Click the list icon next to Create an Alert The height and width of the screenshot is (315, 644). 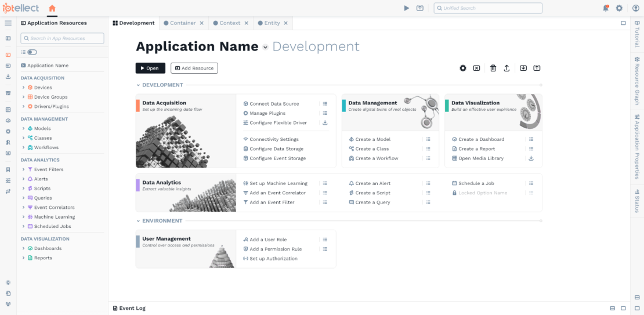click(x=428, y=183)
